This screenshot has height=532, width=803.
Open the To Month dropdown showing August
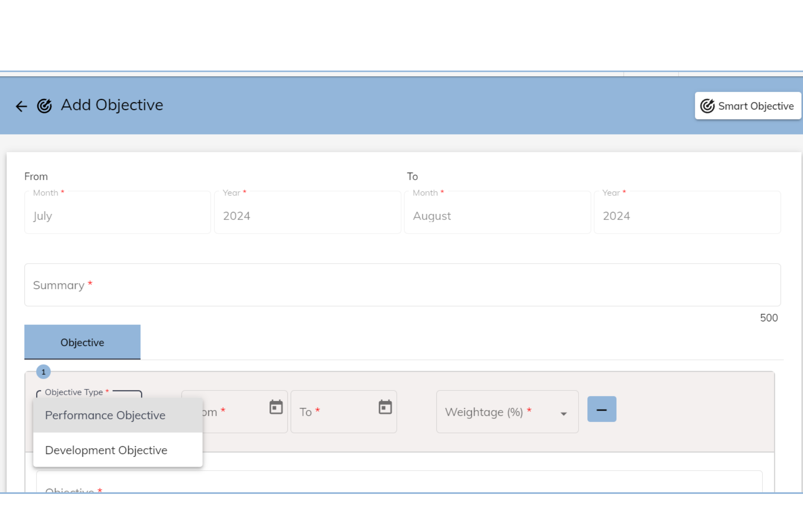pyautogui.click(x=497, y=215)
